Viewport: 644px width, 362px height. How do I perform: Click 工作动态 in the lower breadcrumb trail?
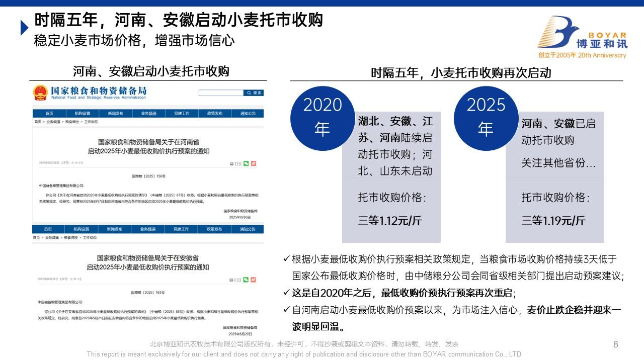point(90,237)
